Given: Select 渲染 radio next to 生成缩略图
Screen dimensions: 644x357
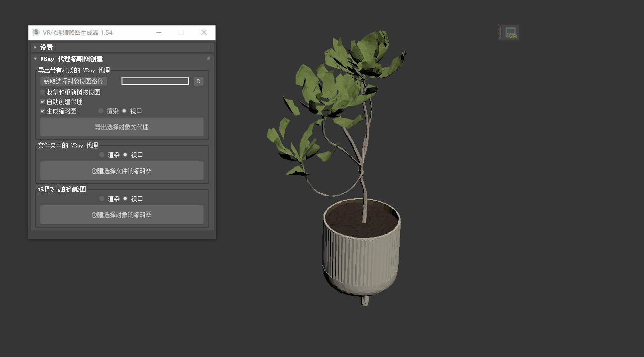Looking at the screenshot, I should coord(101,111).
